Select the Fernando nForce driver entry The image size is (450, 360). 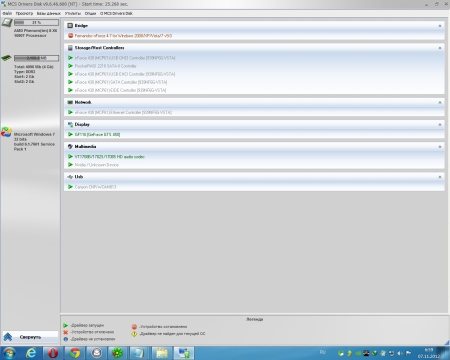(123, 35)
